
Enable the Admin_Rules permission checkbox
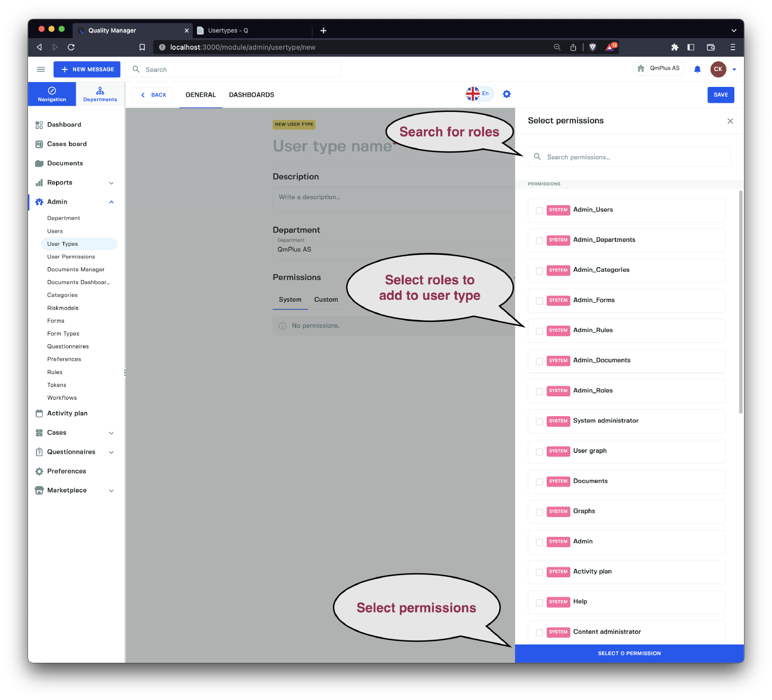(x=539, y=331)
